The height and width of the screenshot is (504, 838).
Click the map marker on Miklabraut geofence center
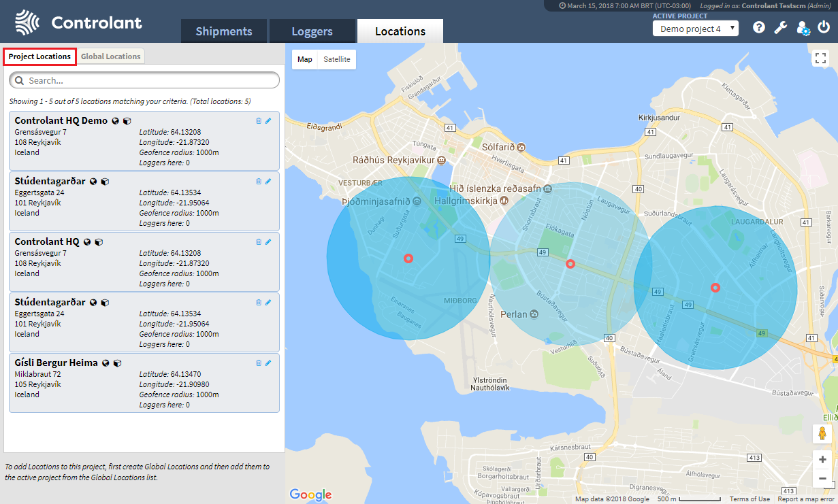tap(570, 264)
